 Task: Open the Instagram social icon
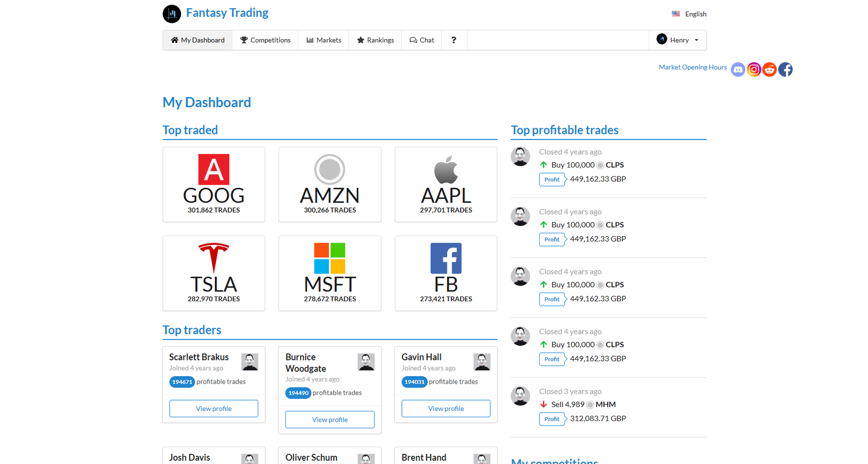pyautogui.click(x=754, y=69)
